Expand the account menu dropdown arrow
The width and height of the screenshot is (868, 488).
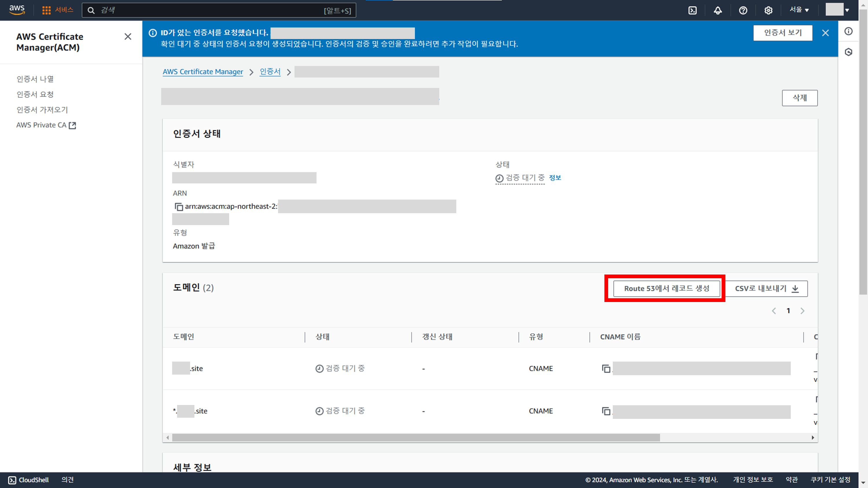pyautogui.click(x=847, y=10)
